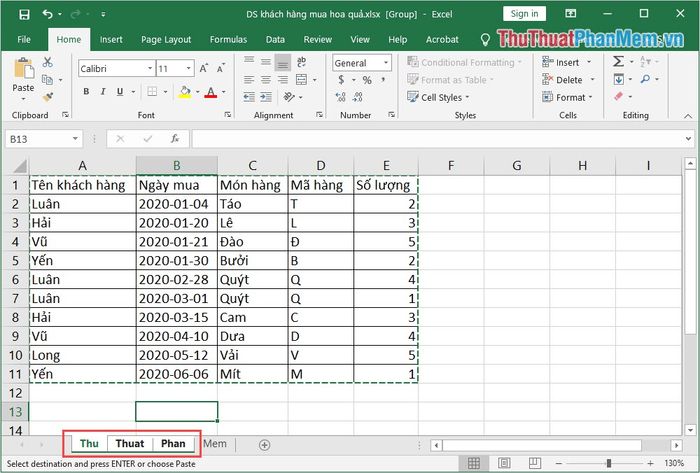Switch to the Review tab

pyautogui.click(x=317, y=39)
